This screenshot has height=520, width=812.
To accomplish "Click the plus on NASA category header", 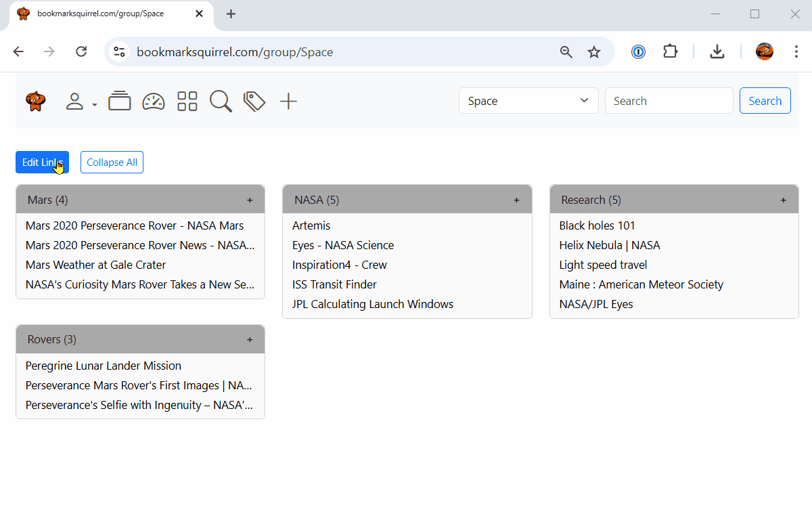I will pyautogui.click(x=517, y=200).
